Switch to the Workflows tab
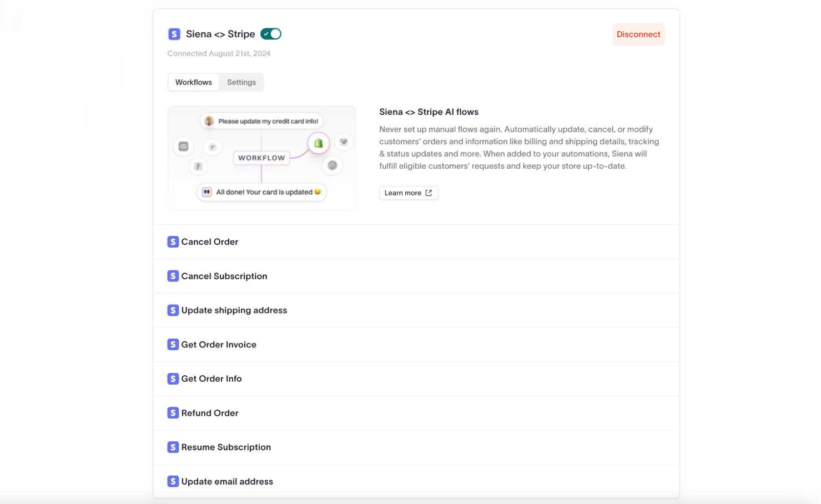Image resolution: width=821 pixels, height=504 pixels. pos(194,82)
